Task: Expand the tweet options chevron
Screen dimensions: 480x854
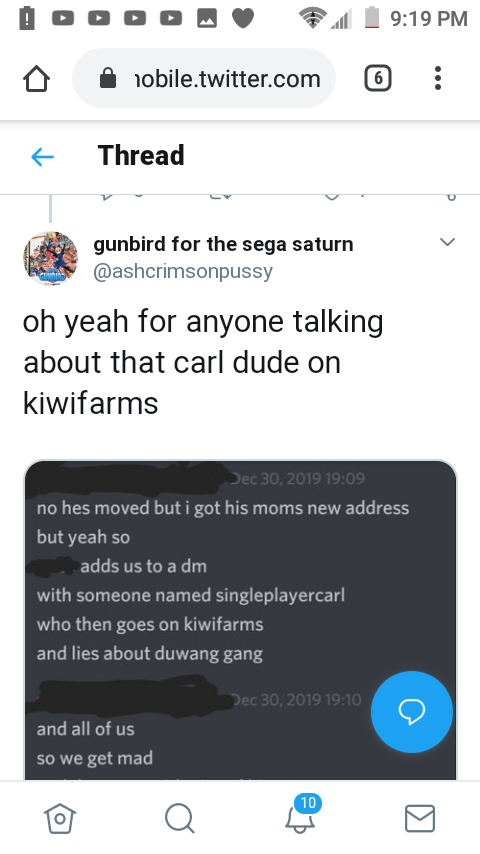Action: pos(447,242)
